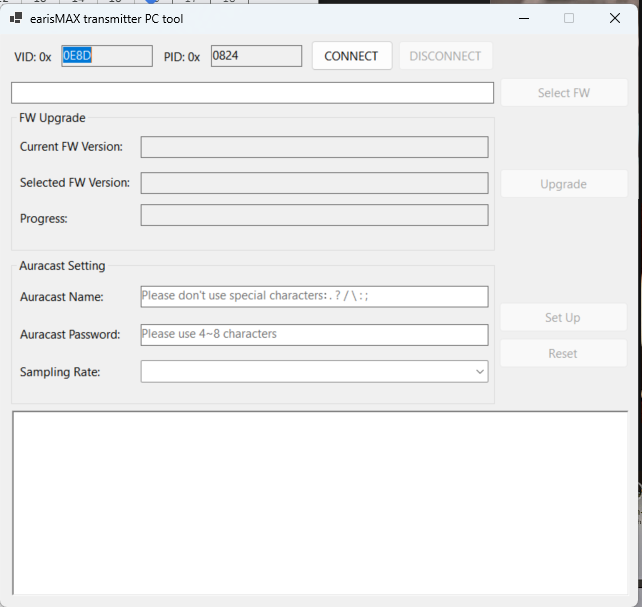Click the DISCONNECT button

click(445, 56)
